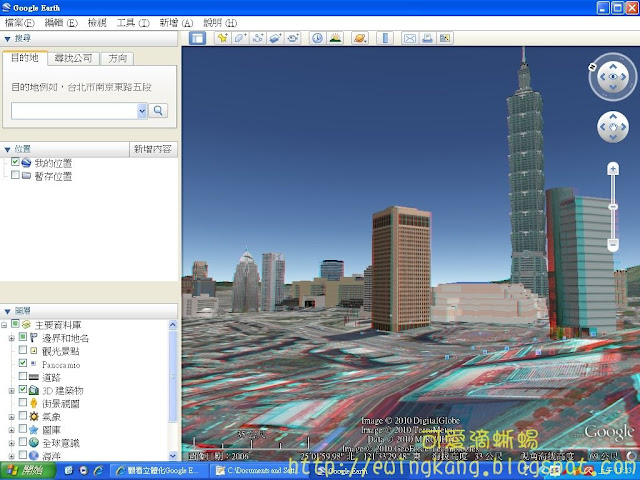Viewport: 640px width, 480px height.
Task: Zoom in with the plus button
Action: [613, 169]
